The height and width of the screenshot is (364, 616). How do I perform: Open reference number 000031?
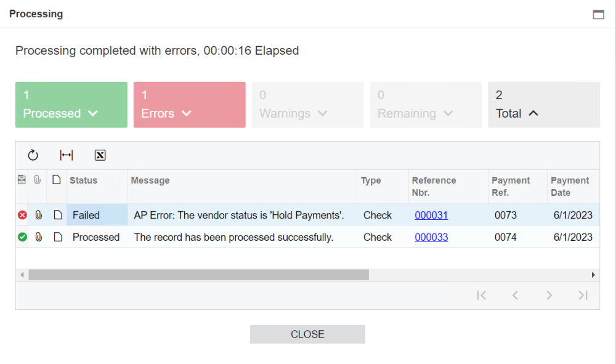pos(431,215)
